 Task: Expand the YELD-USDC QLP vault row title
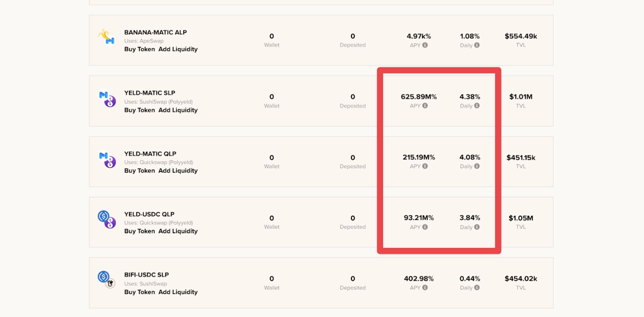pos(149,214)
